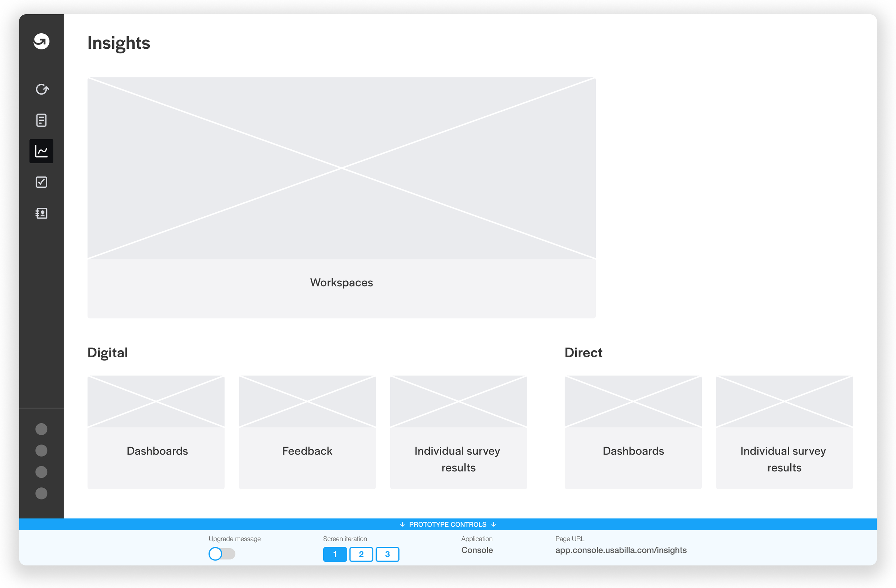Click the first gray circle in the sidebar bottom
Viewport: 896px width, 588px height.
[42, 429]
